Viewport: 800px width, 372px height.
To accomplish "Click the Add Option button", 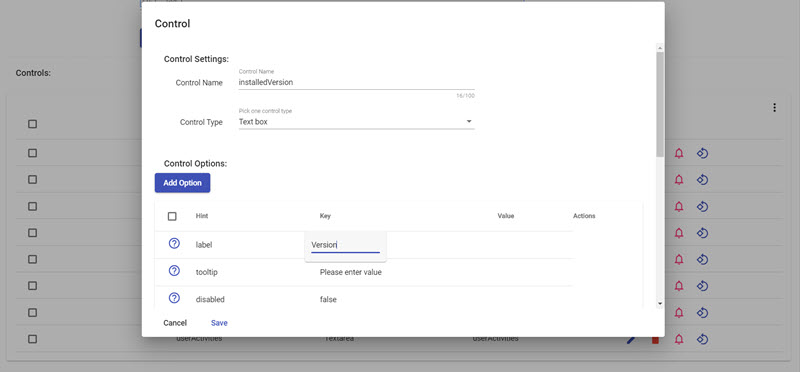I will (x=182, y=183).
